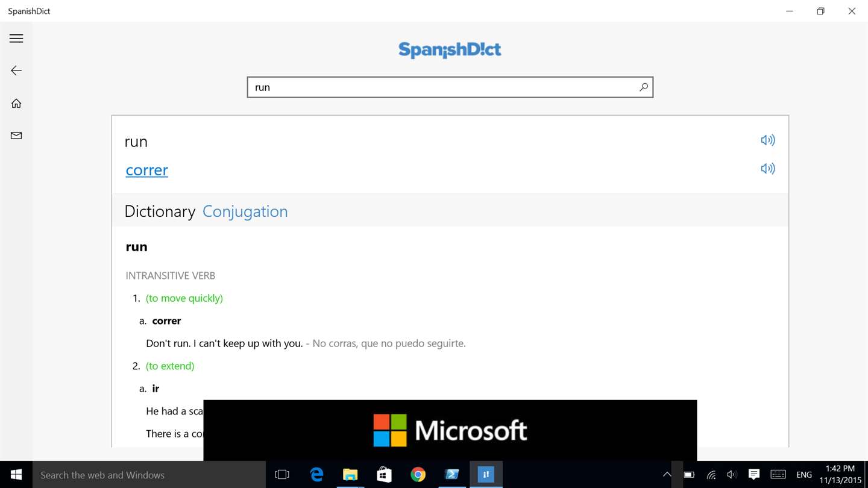
Task: Switch to the Conjugation tab
Action: click(245, 211)
